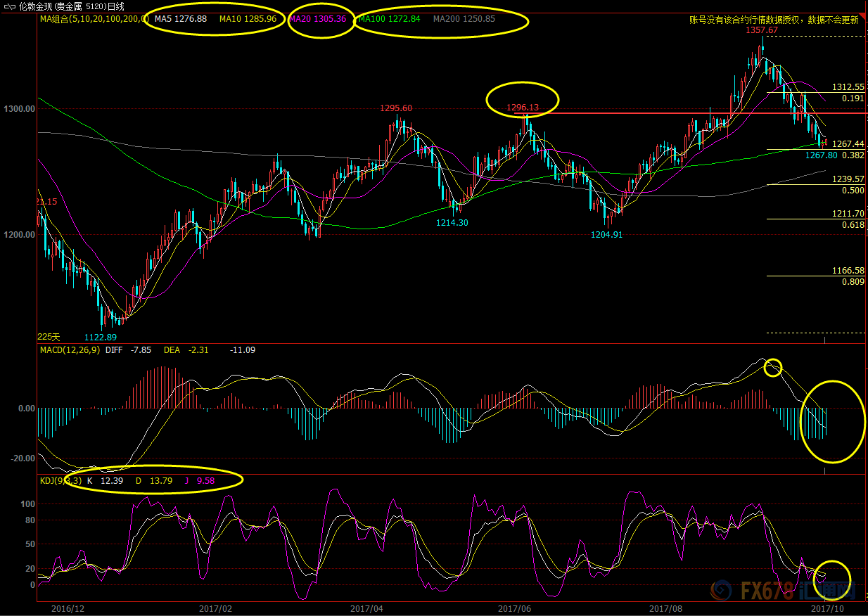Select the MA10 1285.96 legend entry
This screenshot has width=868, height=616.
[x=248, y=19]
